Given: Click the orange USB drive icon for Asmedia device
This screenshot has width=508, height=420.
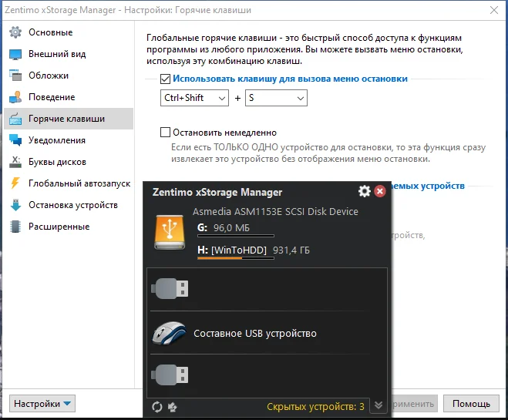Looking at the screenshot, I should 170,232.
